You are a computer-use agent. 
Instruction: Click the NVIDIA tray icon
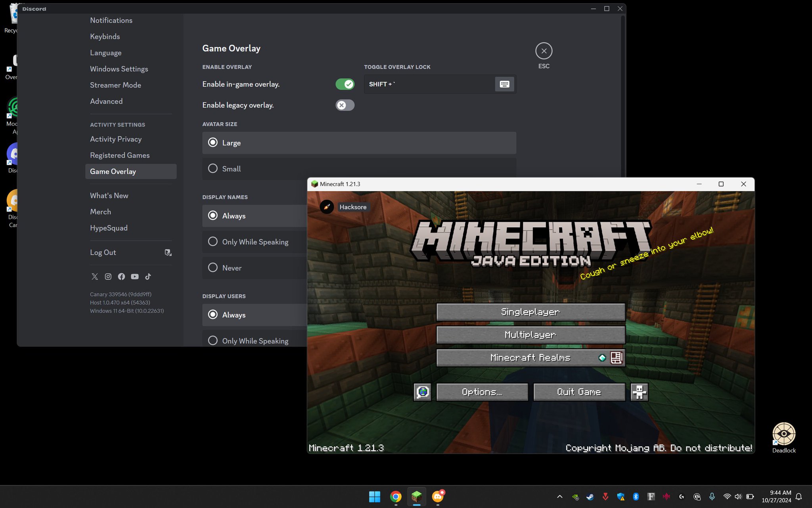(575, 497)
